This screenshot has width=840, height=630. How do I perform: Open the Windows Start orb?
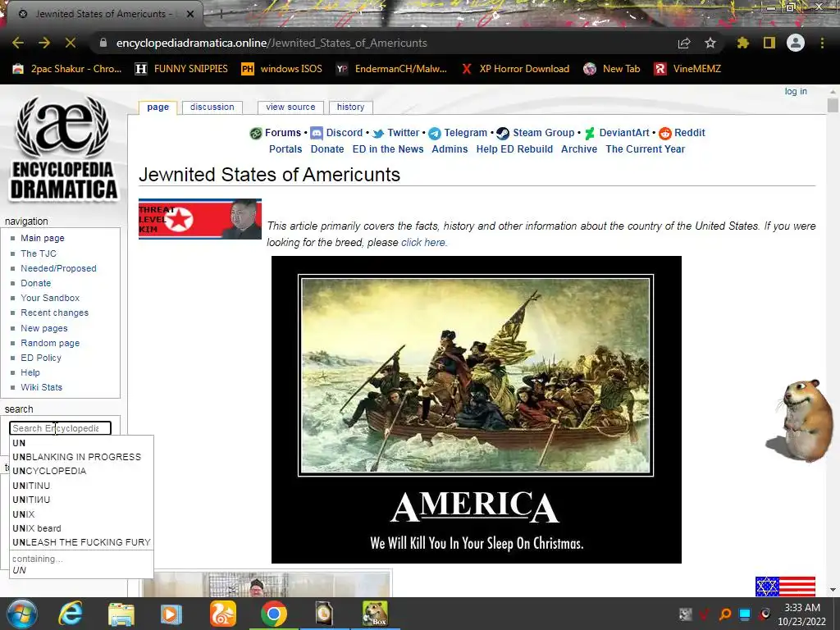point(21,614)
